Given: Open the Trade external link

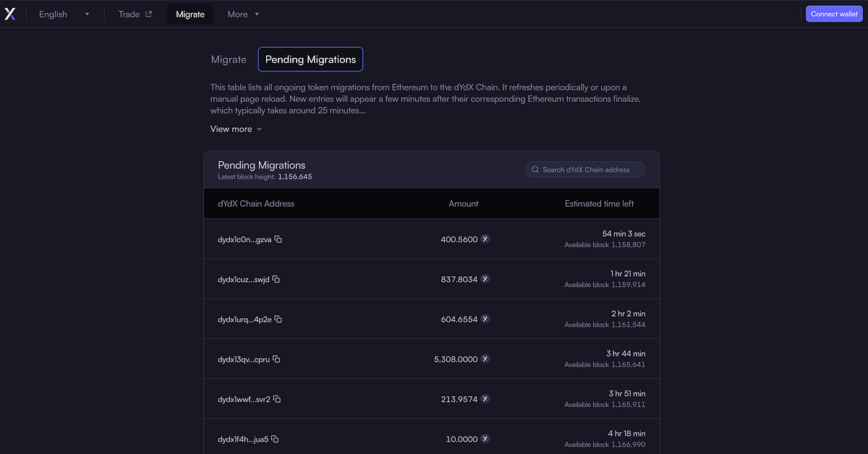Looking at the screenshot, I should pyautogui.click(x=135, y=14).
